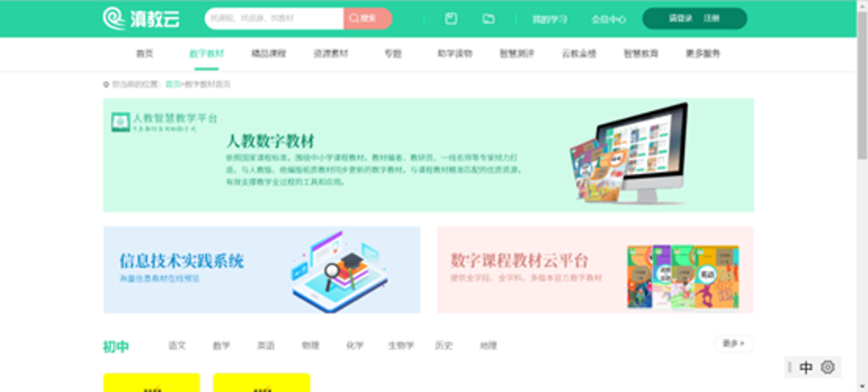This screenshot has height=392, width=868.
Task: Click 注册 to register
Action: 711,19
